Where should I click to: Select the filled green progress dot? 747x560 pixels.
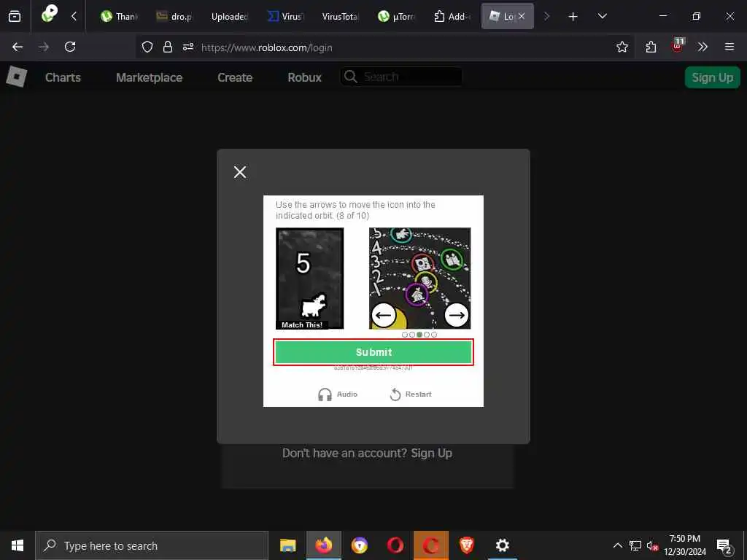(x=419, y=335)
